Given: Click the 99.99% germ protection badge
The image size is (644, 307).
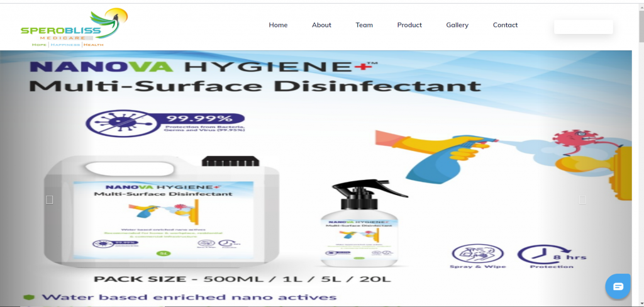Looking at the screenshot, I should point(167,123).
